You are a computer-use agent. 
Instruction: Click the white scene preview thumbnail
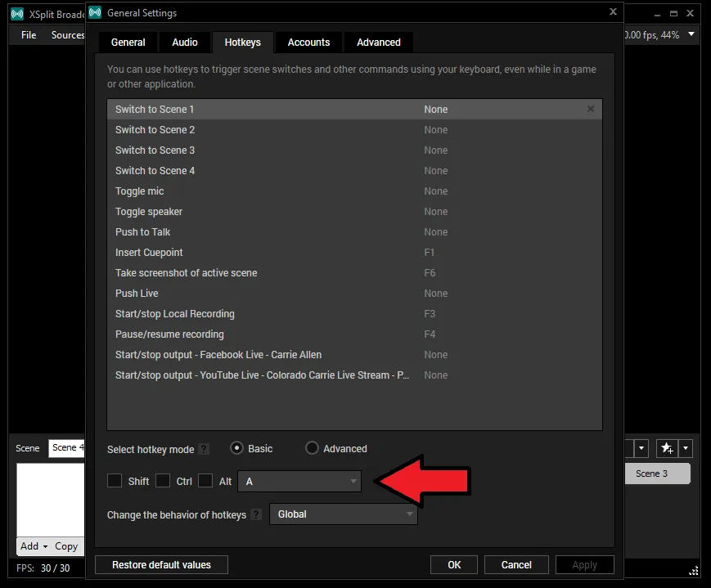51,500
